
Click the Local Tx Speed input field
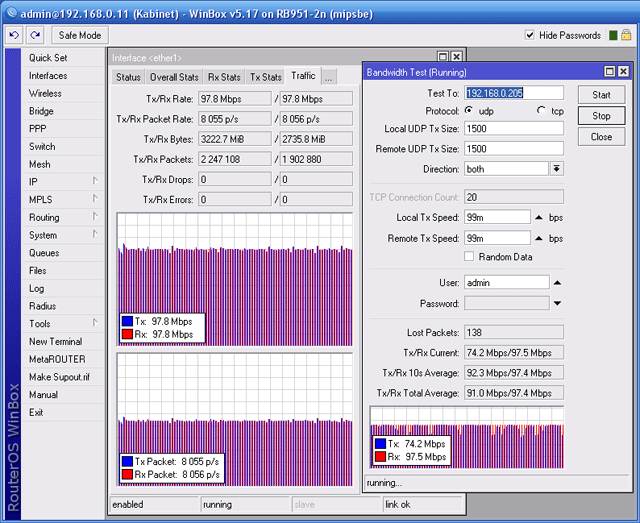tap(497, 217)
